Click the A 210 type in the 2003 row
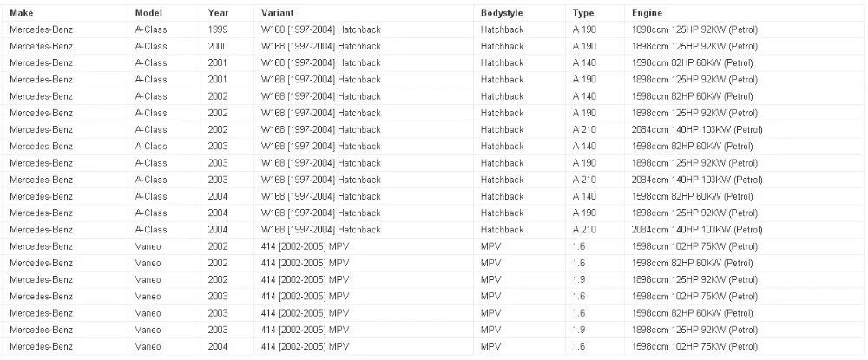The height and width of the screenshot is (360, 868). 585,180
